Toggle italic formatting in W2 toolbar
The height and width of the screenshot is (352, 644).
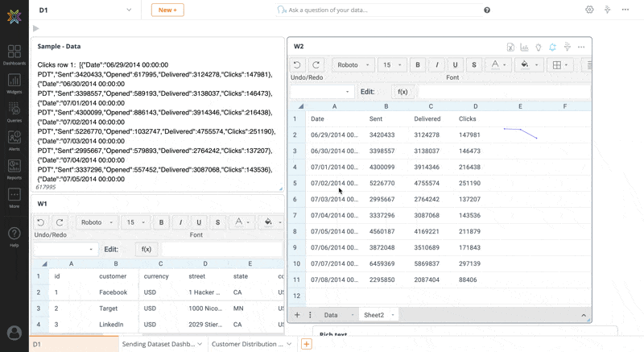click(x=436, y=65)
